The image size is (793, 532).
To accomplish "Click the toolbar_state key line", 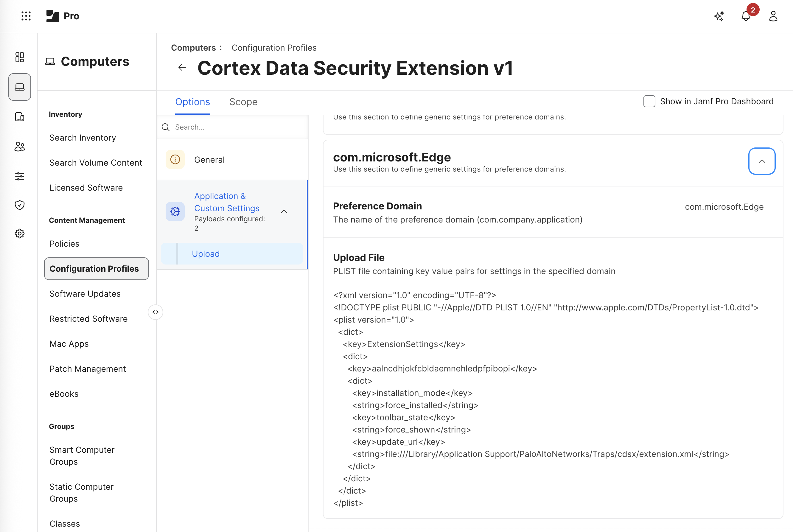I will pos(404,418).
